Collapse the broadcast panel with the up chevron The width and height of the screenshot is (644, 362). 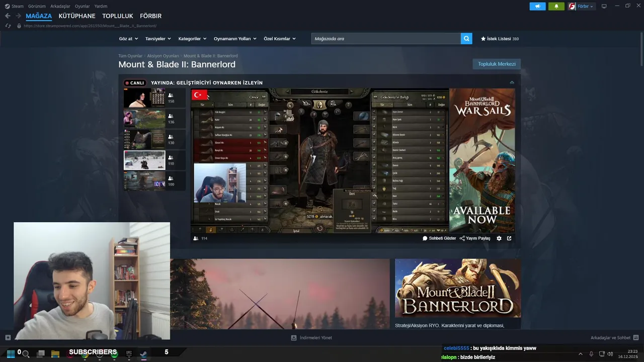(x=512, y=82)
